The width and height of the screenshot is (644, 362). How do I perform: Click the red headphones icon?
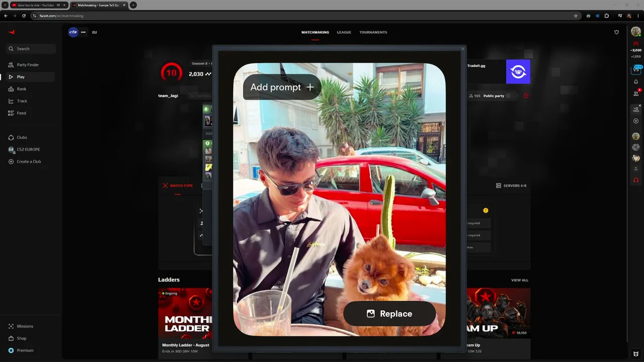coord(636,180)
